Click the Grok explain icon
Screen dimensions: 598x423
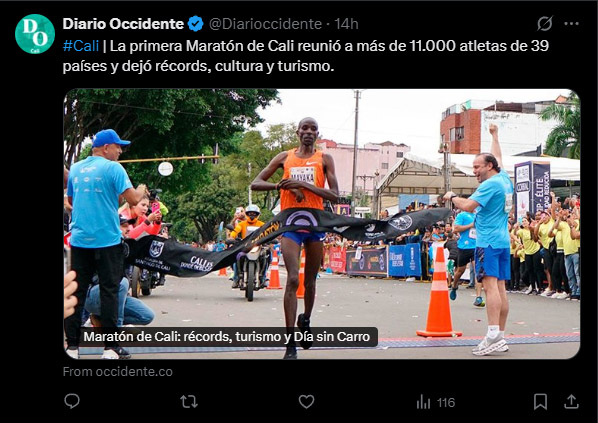tap(545, 24)
